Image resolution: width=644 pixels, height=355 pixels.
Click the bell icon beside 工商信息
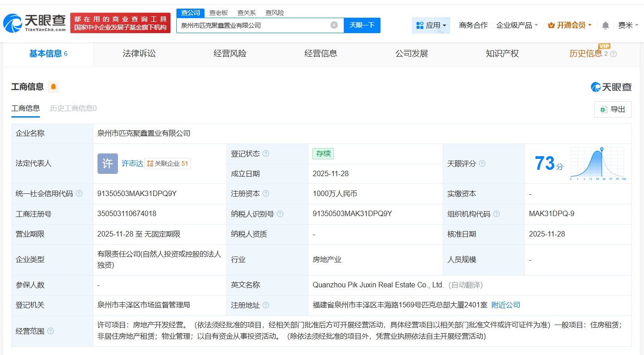53,86
